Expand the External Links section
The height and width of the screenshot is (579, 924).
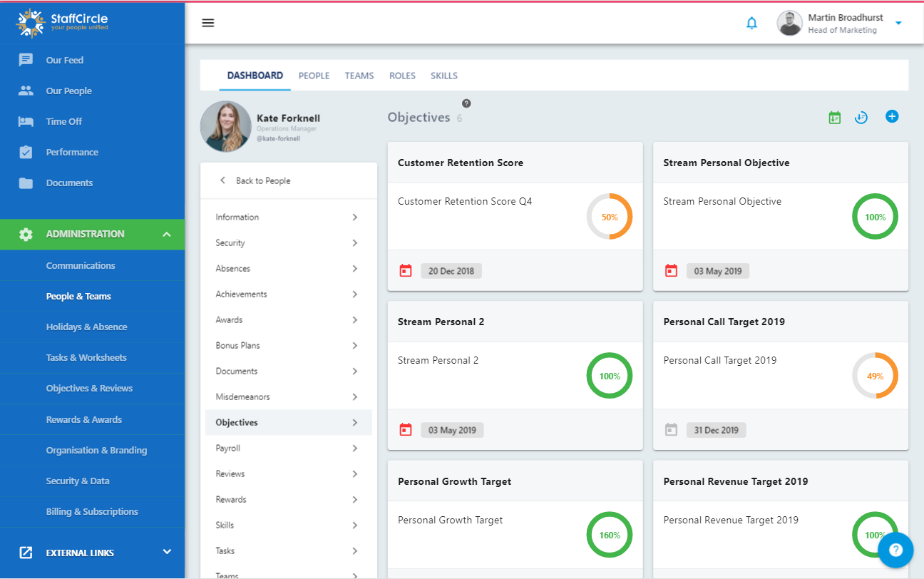click(167, 552)
